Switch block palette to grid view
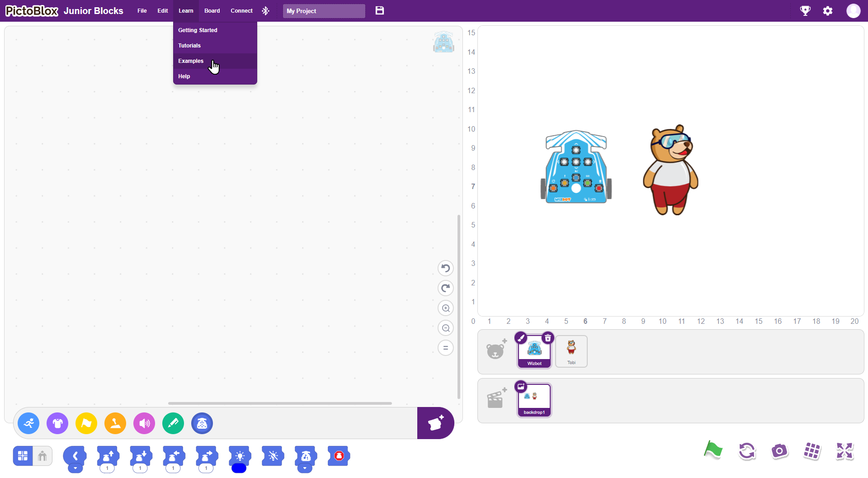This screenshot has width=868, height=478. click(x=23, y=456)
